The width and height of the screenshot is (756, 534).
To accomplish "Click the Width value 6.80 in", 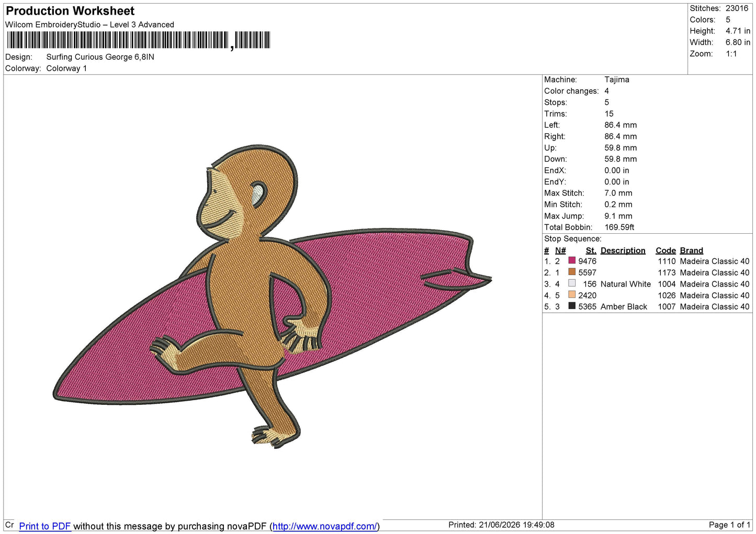I will pyautogui.click(x=738, y=42).
